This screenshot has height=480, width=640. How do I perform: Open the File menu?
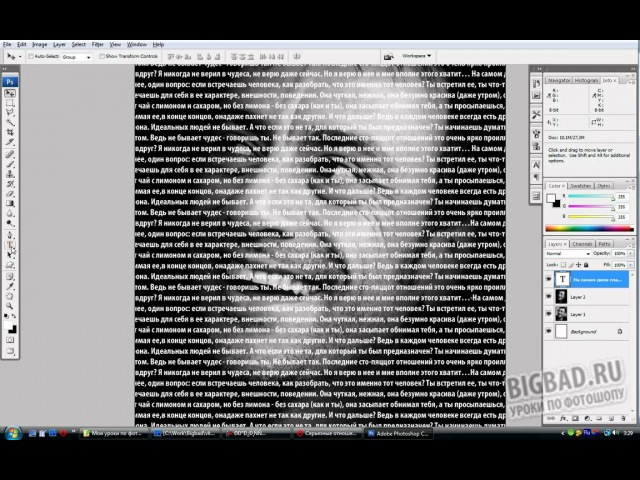tap(7, 44)
